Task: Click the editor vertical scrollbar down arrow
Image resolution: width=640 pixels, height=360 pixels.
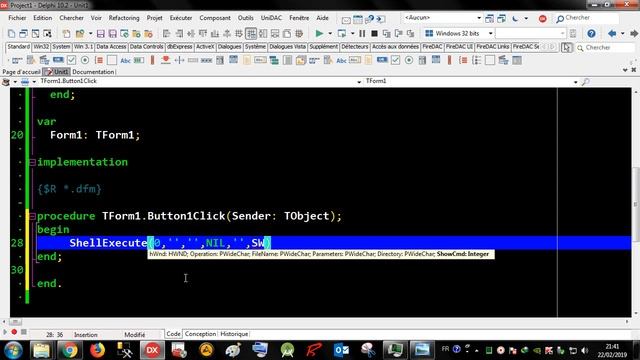Action: 636,314
